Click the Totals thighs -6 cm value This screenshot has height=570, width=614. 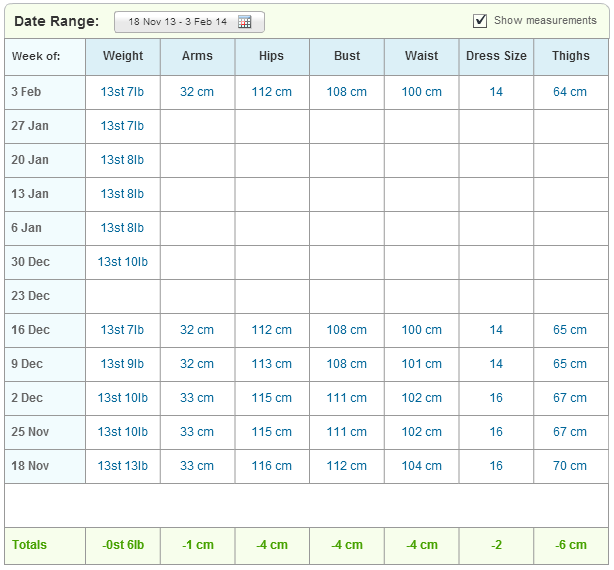point(571,545)
